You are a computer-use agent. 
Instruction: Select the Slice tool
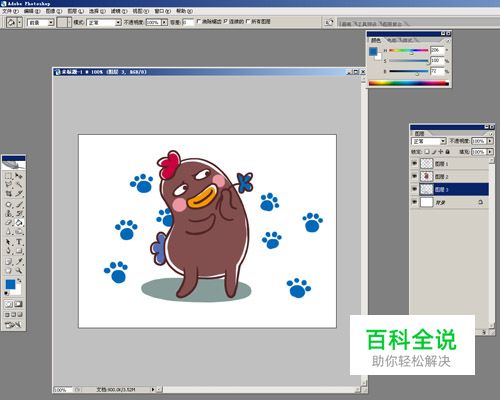pyautogui.click(x=19, y=193)
